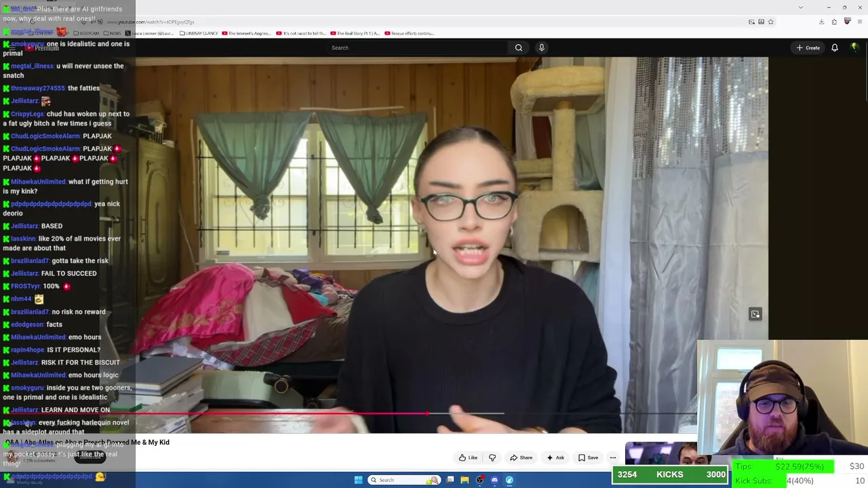This screenshot has width=868, height=488.
Task: Open the Laura Loomer X bookmark
Action: tap(150, 33)
